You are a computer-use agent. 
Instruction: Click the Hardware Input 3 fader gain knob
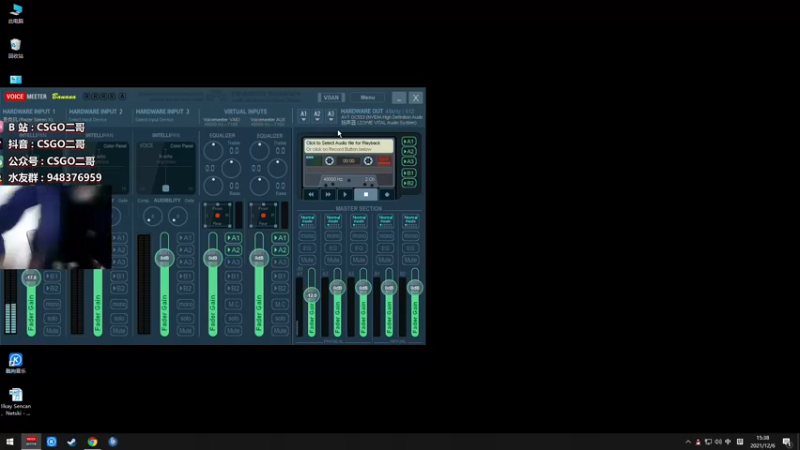click(164, 258)
